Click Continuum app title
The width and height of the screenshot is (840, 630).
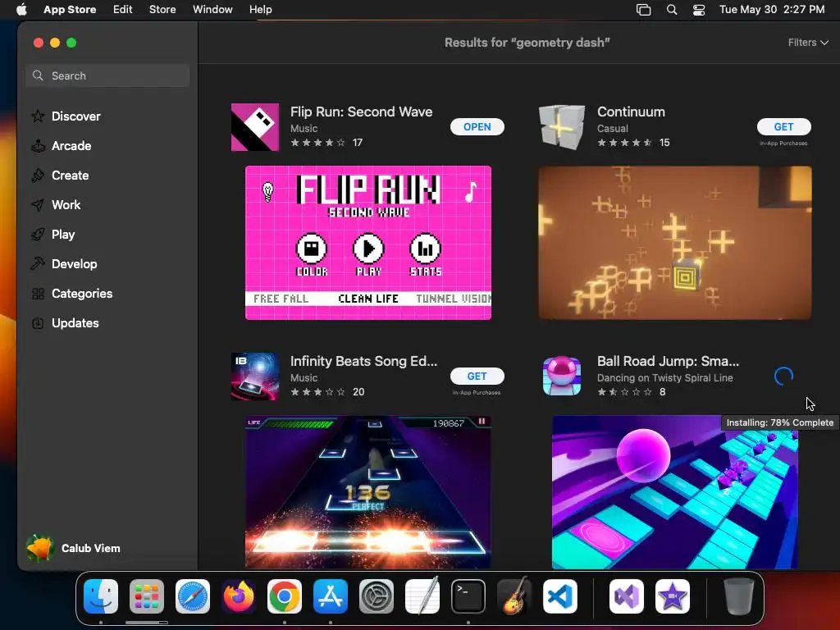(631, 112)
